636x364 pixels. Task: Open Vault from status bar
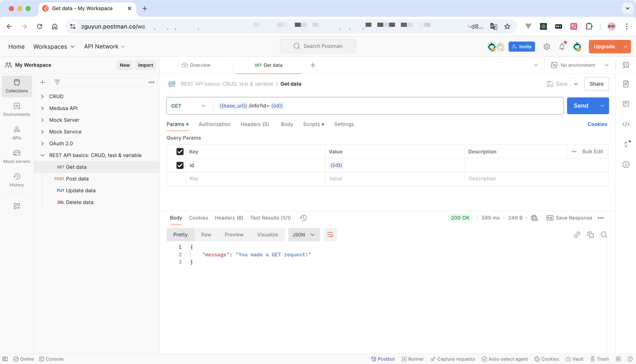pos(574,359)
